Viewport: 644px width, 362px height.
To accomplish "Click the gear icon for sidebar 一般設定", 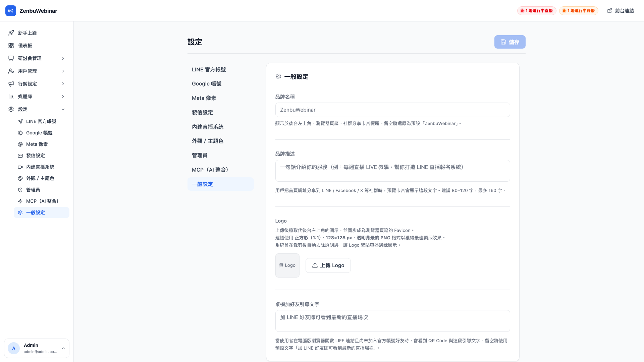I will click(20, 213).
